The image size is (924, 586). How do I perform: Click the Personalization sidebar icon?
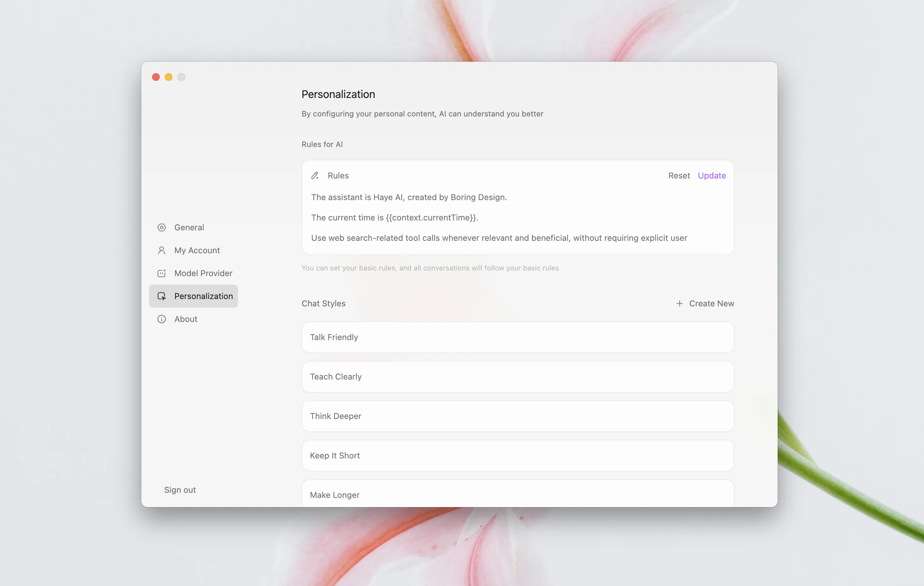[x=162, y=296]
